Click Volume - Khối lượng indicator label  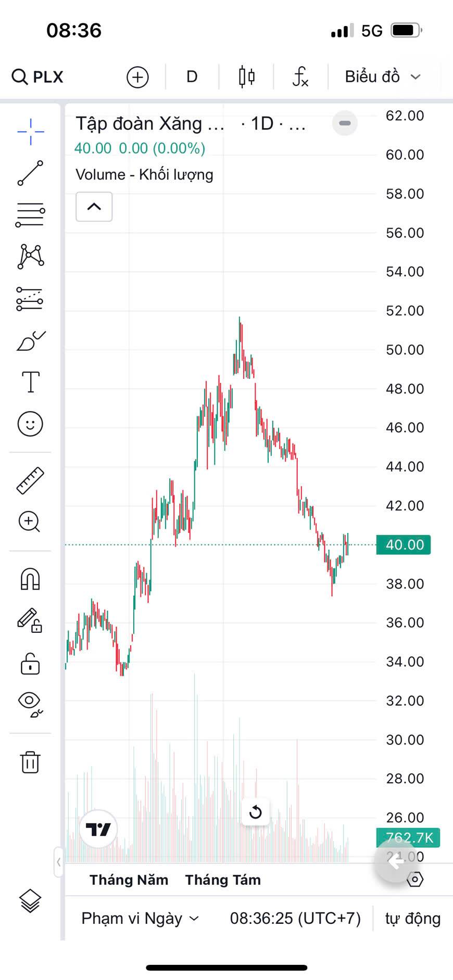tap(144, 174)
